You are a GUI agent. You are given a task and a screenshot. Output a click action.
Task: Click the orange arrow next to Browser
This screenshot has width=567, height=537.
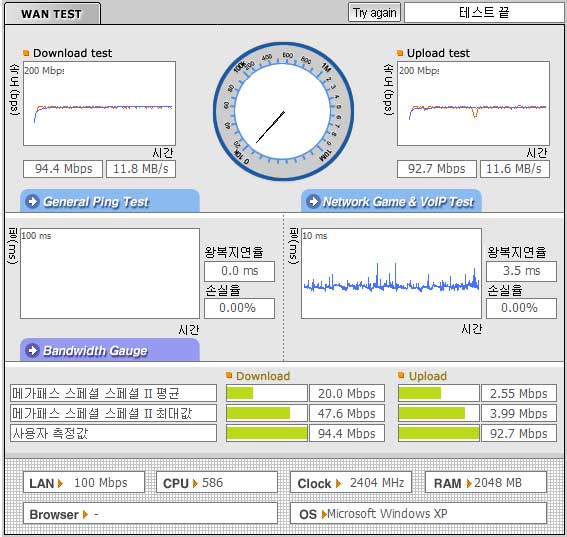85,515
